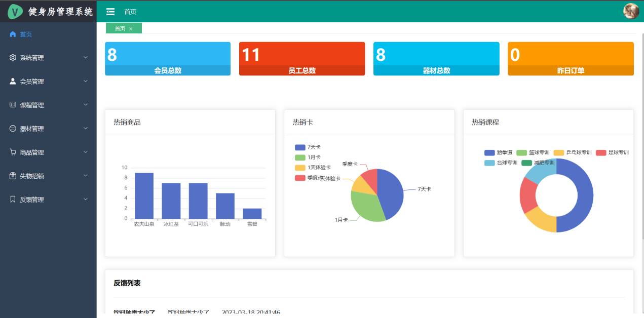This screenshot has width=644, height=318.
Task: Click the lost-and-found gift box icon
Action: point(13,176)
